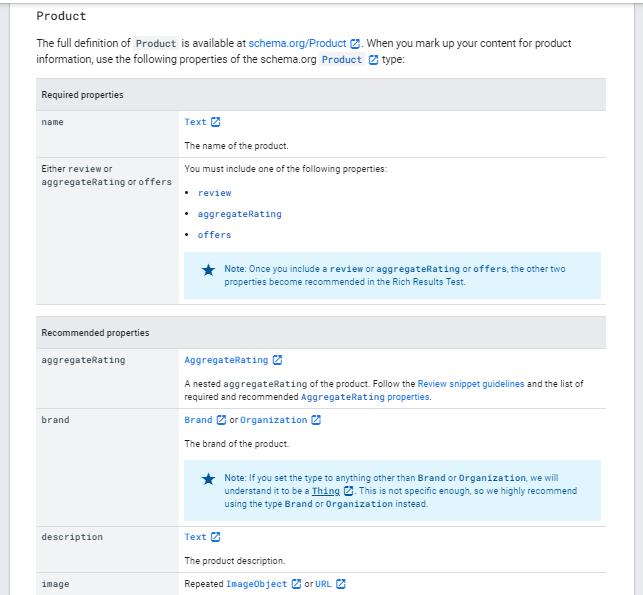
Task: Follow the review property bullet link
Action: (214, 193)
